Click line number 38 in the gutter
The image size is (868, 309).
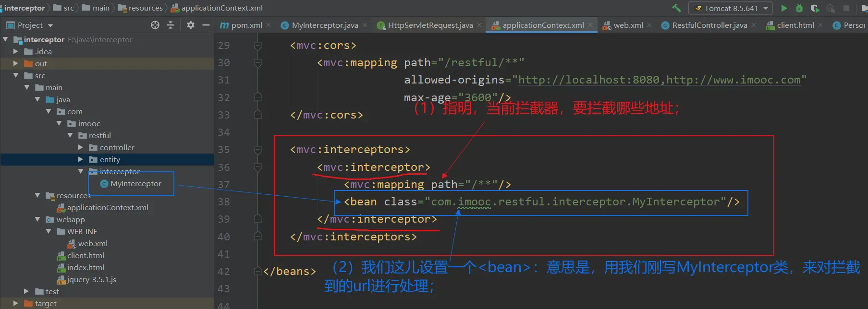pos(224,202)
